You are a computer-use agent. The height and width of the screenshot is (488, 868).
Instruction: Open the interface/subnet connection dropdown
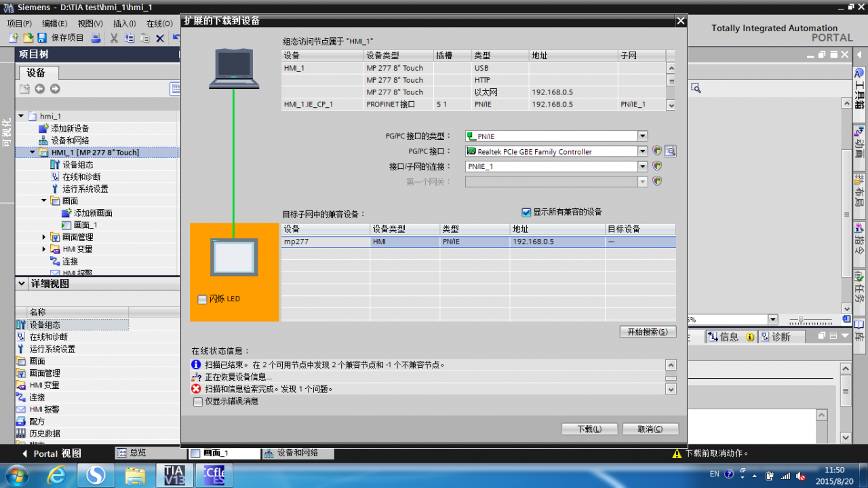coord(643,166)
